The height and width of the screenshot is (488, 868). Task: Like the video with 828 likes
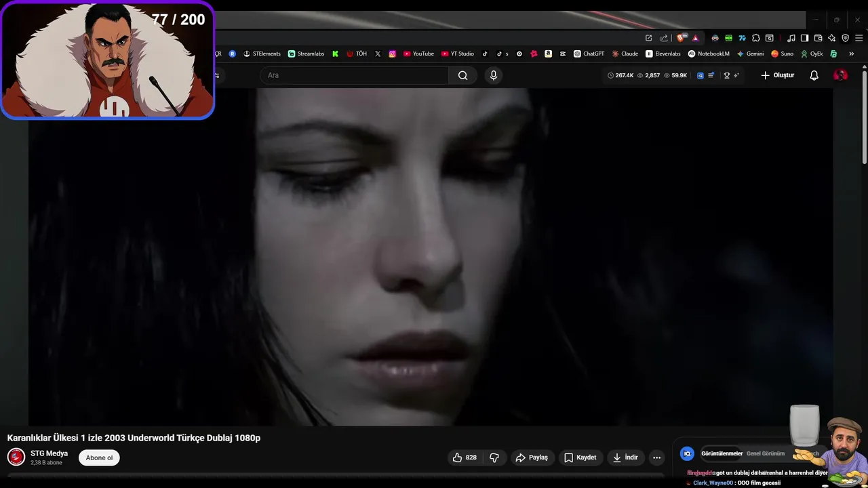(x=465, y=457)
